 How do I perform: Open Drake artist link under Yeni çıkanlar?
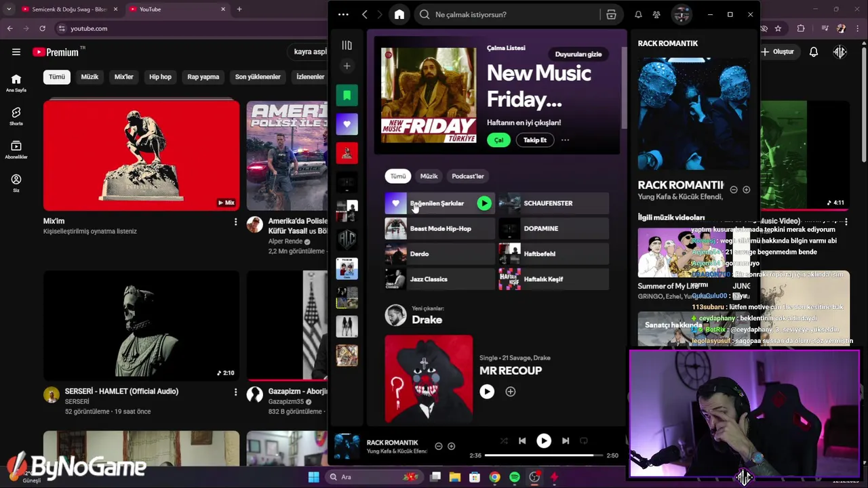427,320
